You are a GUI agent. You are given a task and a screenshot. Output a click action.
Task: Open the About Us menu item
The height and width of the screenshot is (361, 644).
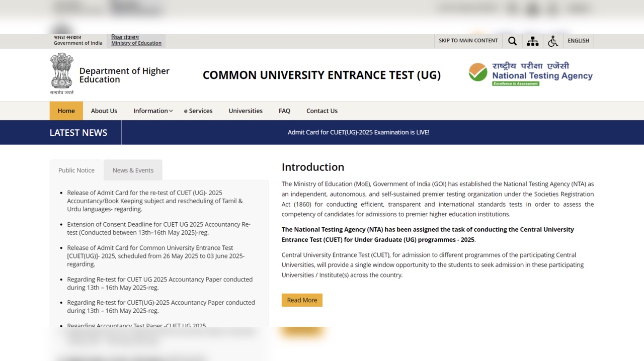(x=104, y=111)
